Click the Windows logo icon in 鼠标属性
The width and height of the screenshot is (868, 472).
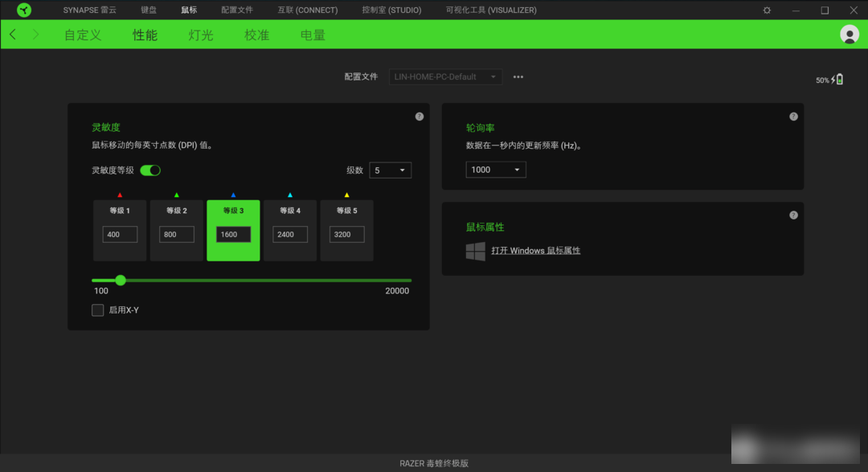coord(476,251)
